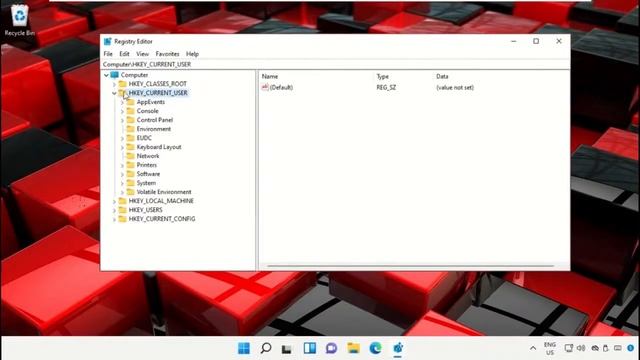
Task: Expand the AppEvents subkey
Action: point(122,102)
